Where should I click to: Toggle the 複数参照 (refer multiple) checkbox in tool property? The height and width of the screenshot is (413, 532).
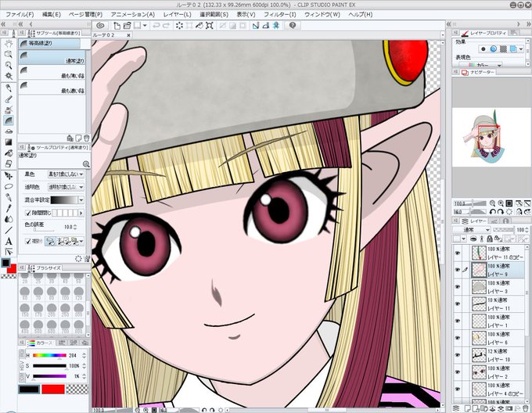(x=28, y=241)
